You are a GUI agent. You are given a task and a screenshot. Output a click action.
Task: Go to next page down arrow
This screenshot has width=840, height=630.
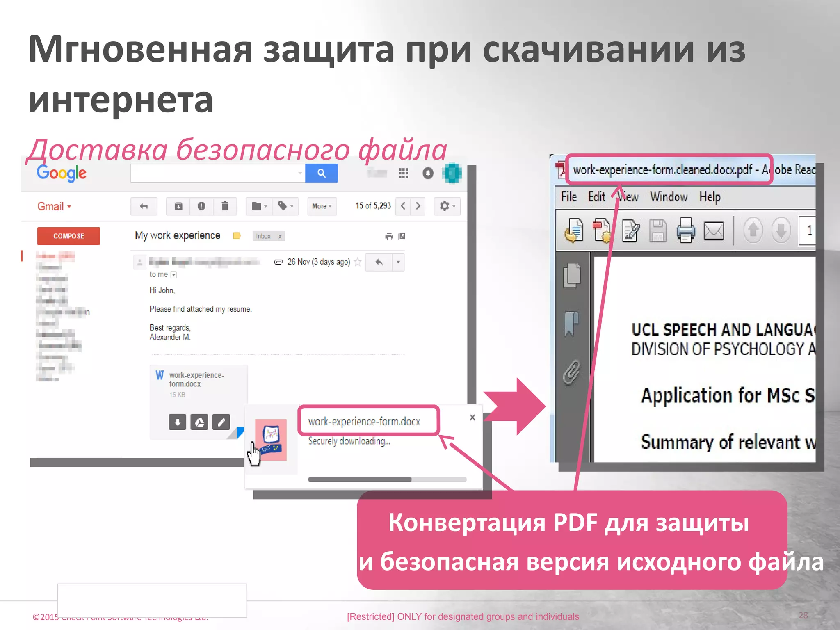[x=781, y=231]
